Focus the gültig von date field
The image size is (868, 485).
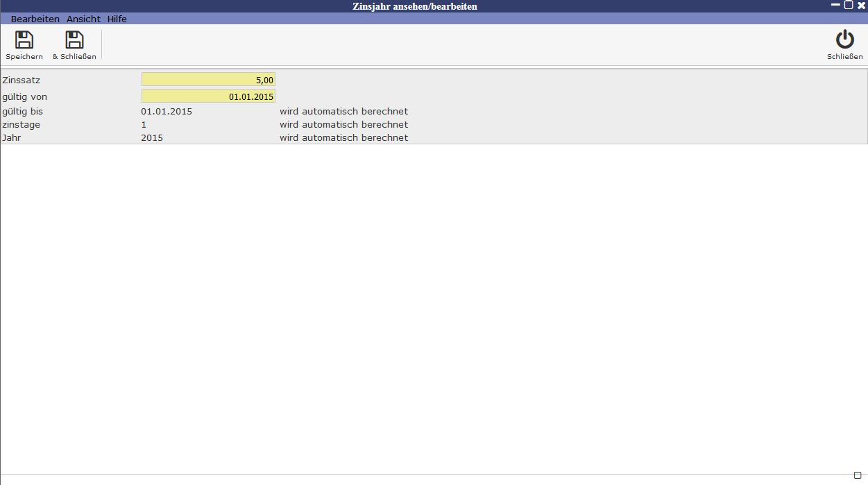tap(208, 96)
